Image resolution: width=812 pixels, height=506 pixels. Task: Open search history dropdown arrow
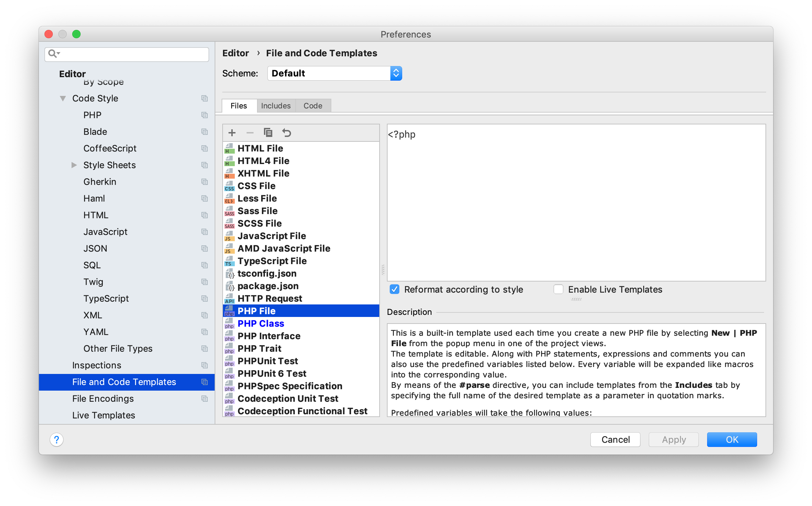pyautogui.click(x=59, y=54)
